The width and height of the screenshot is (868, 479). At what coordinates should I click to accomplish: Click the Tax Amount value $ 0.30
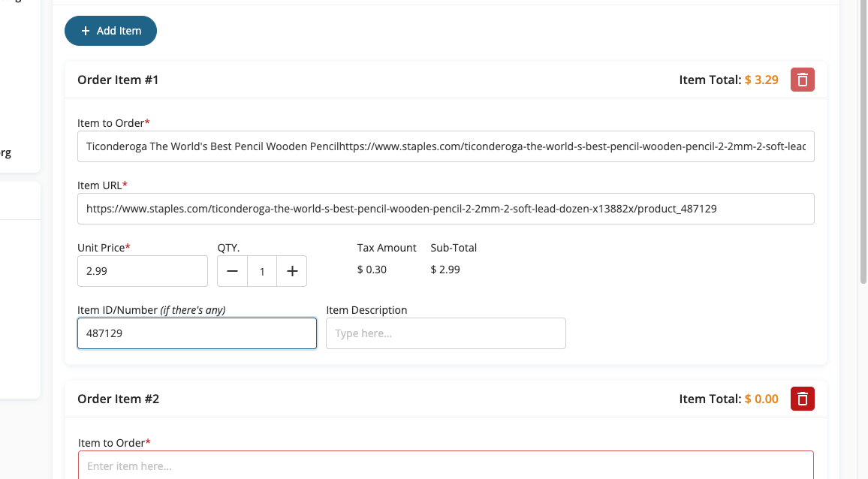point(372,270)
